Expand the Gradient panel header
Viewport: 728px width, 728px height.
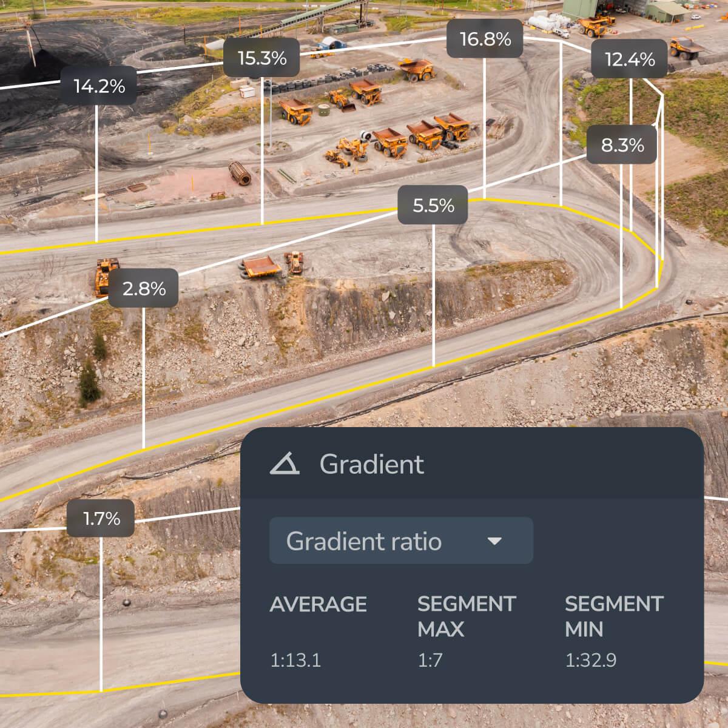point(372,465)
